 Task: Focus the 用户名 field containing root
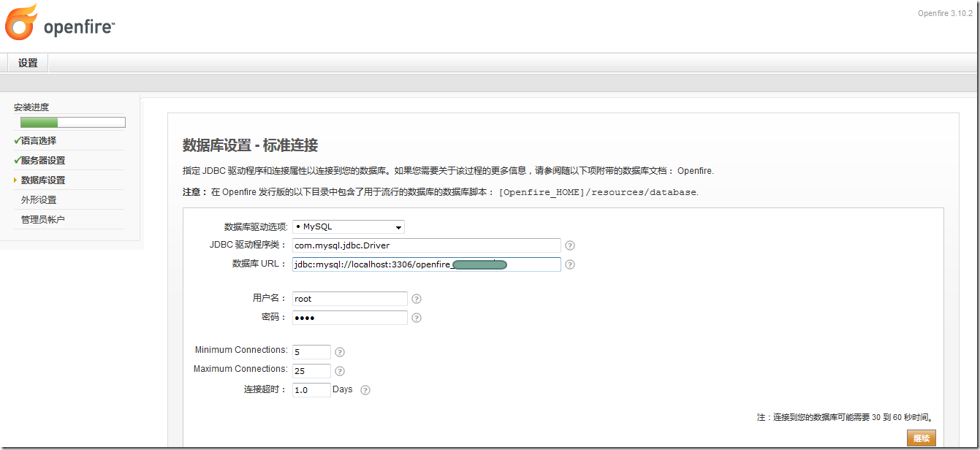350,299
